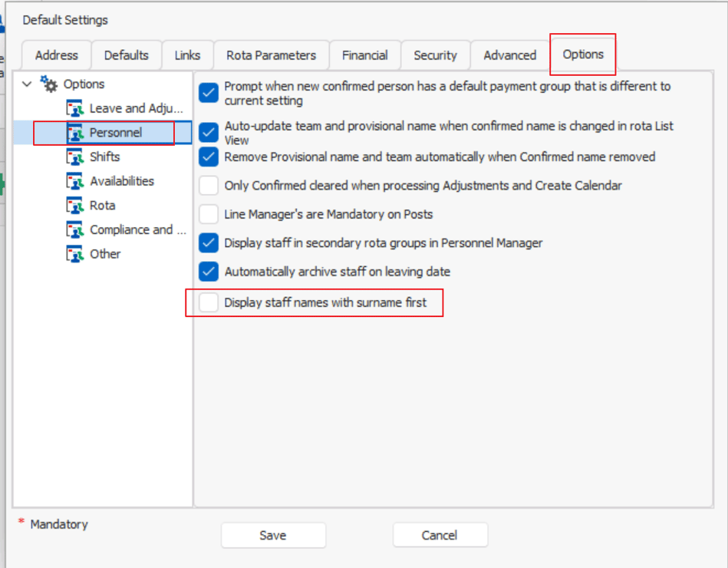Disable Display staff in secondary rota groups
728x568 pixels.
coord(209,243)
